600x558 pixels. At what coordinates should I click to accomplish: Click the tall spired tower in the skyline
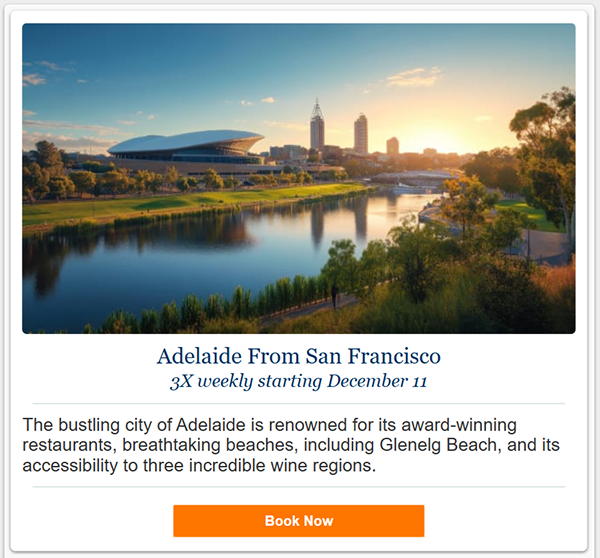tap(316, 125)
